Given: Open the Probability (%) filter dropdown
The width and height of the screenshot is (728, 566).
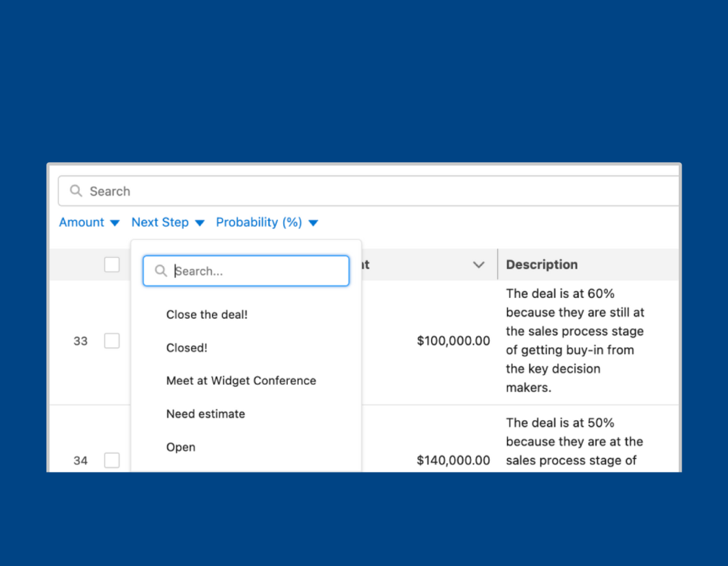Looking at the screenshot, I should point(267,222).
